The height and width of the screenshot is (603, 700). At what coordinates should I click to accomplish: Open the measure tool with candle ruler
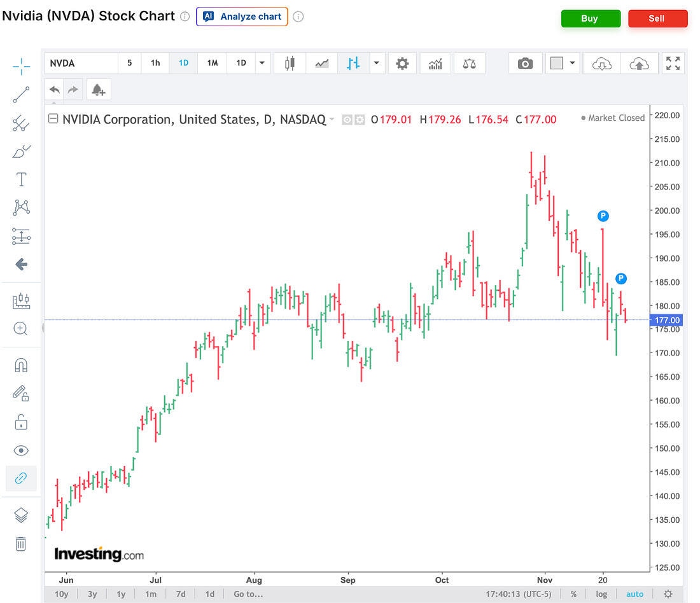click(x=21, y=301)
